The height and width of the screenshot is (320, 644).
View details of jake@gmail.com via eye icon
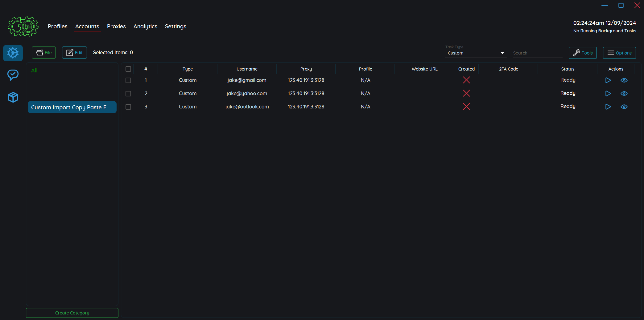(624, 80)
